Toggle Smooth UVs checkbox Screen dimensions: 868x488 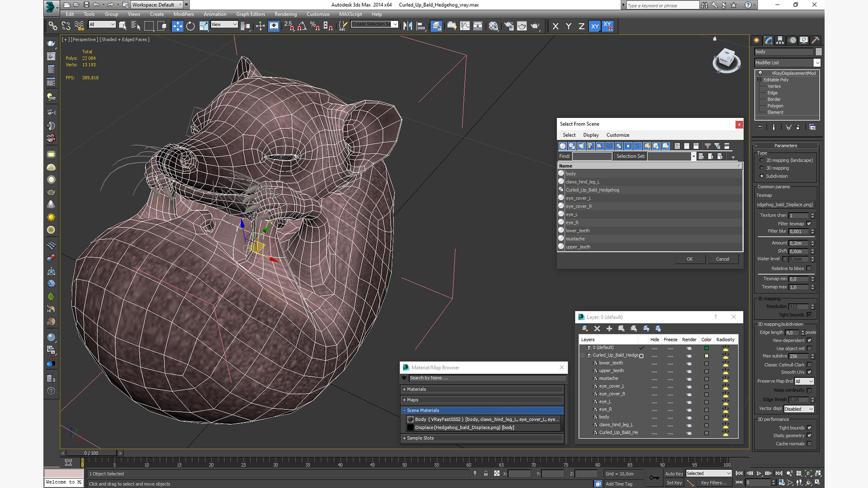click(809, 372)
